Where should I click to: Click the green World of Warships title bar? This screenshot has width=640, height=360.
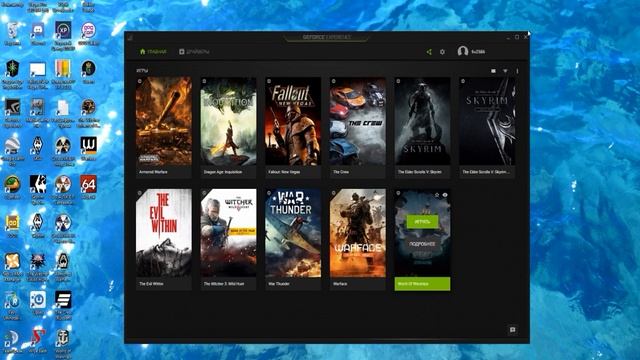[422, 284]
